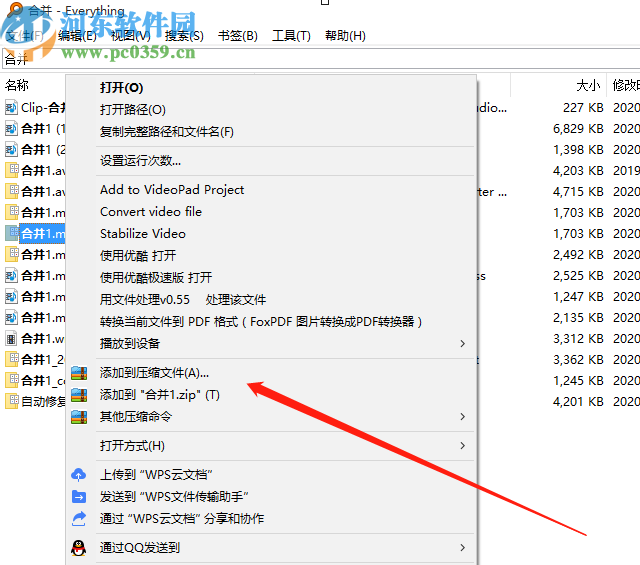Open the 工具(T) menu
Image resolution: width=640 pixels, height=565 pixels.
pyautogui.click(x=291, y=36)
